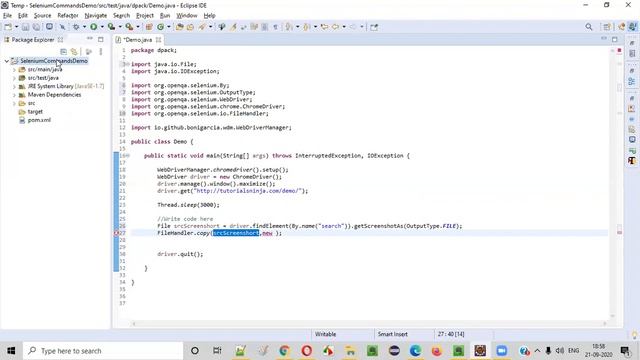The height and width of the screenshot is (360, 640).
Task: Click the taskbar search box
Action: [x=103, y=351]
